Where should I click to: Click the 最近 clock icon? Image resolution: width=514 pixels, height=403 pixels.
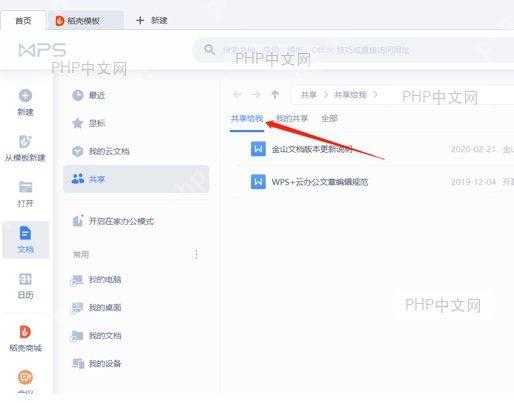coord(78,95)
